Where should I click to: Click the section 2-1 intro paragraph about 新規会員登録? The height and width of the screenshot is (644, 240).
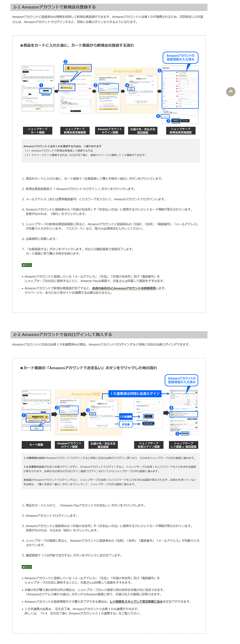pyautogui.click(x=108, y=19)
